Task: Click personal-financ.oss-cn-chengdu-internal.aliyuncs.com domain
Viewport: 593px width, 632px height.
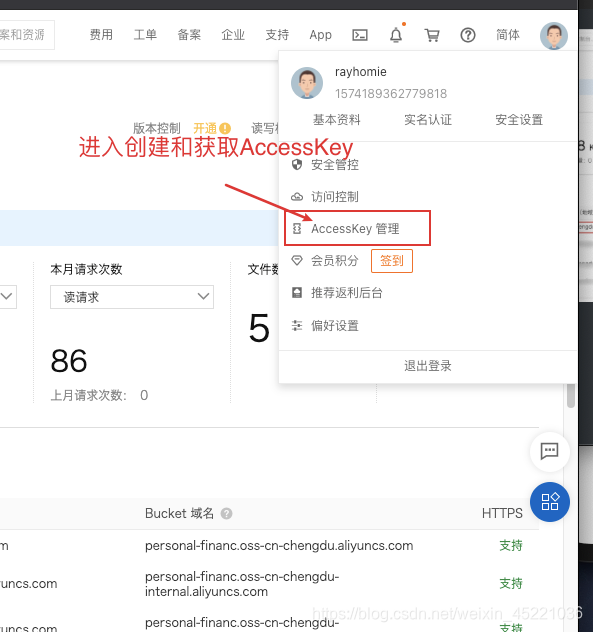Action: [x=242, y=584]
